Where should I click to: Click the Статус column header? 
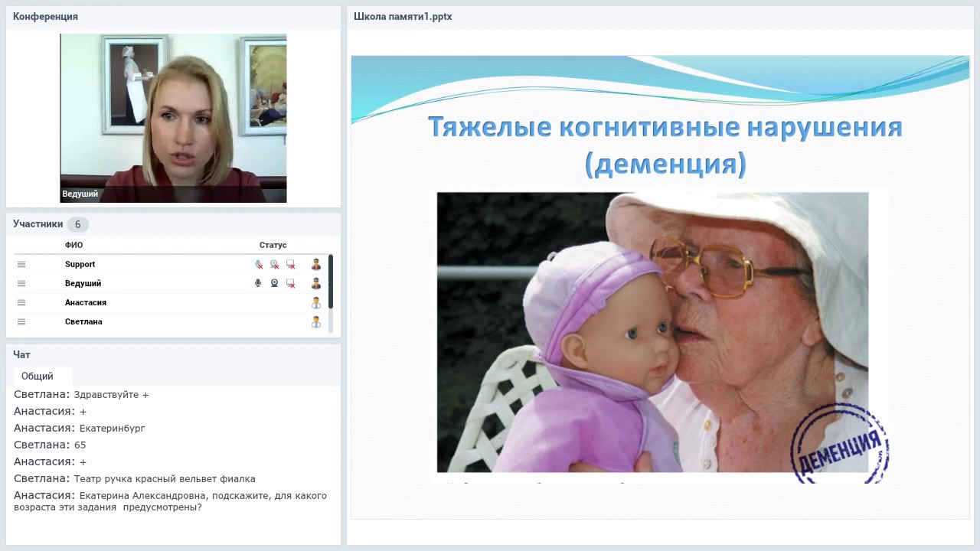[x=273, y=245]
